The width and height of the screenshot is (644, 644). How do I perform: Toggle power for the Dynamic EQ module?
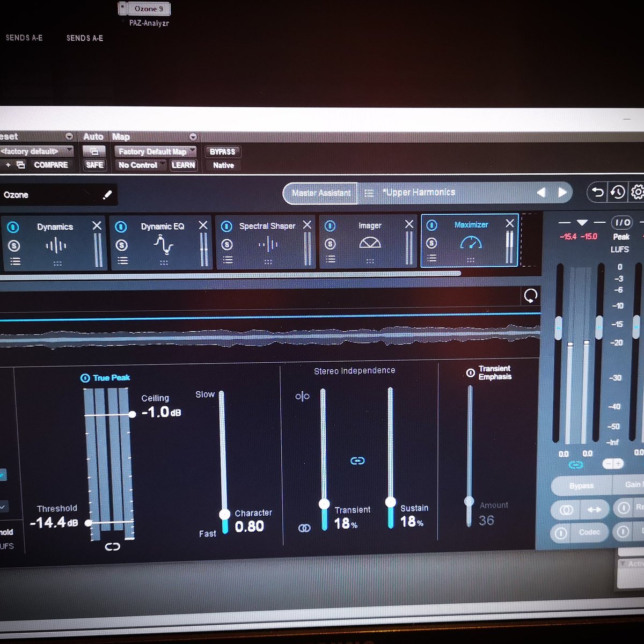pyautogui.click(x=121, y=226)
